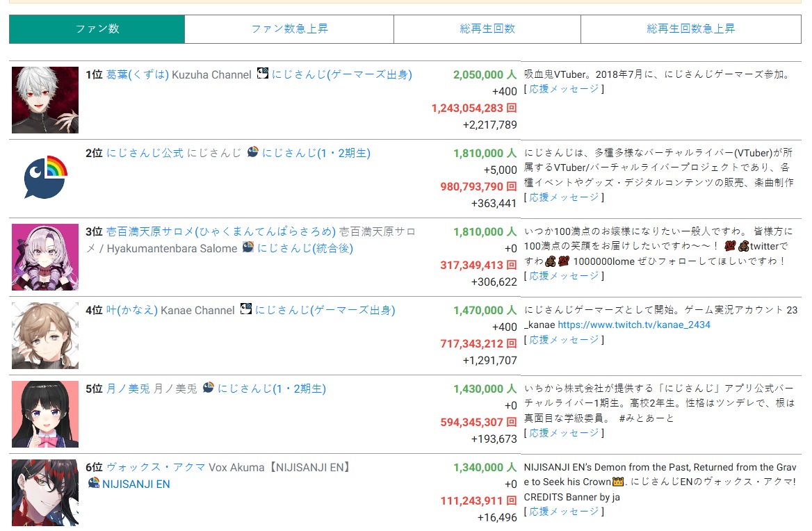This screenshot has height=531, width=812.
Task: Click group icon beside Hyakumantenbara Salome
Action: pos(248,247)
